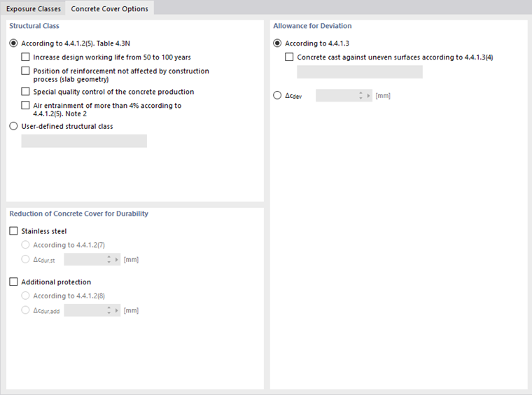Click the Δcdur,st spinner arrows
The width and height of the screenshot is (532, 395).
tap(108, 259)
